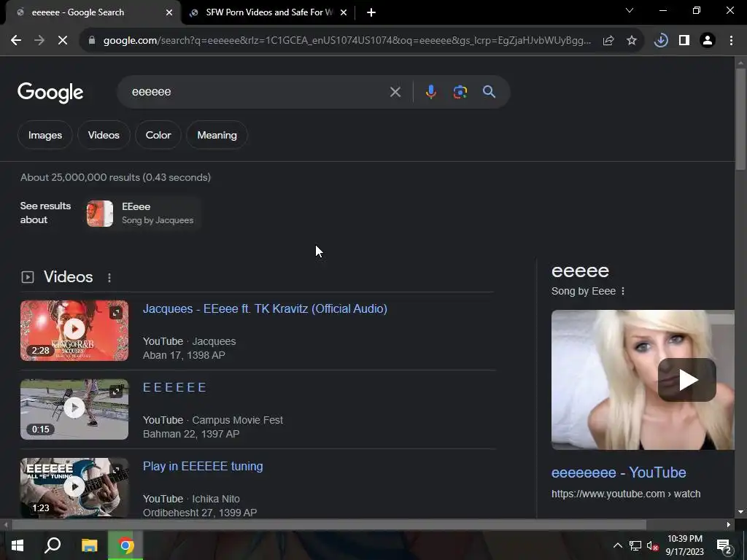Image resolution: width=747 pixels, height=560 pixels.
Task: Close the SFW Porn Videos tab
Action: pyautogui.click(x=344, y=12)
